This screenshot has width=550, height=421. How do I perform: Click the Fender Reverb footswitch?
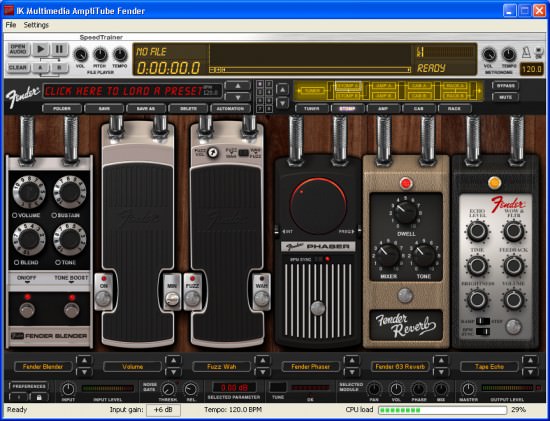[405, 295]
